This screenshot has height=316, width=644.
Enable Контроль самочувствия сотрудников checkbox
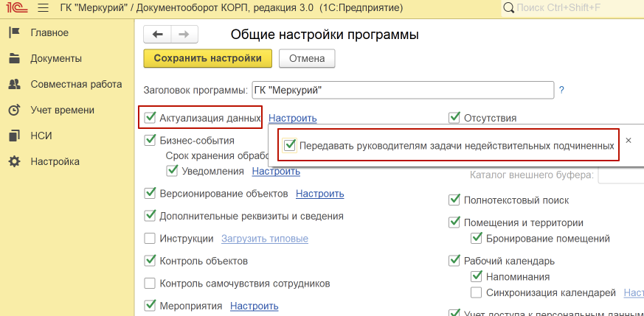point(150,283)
